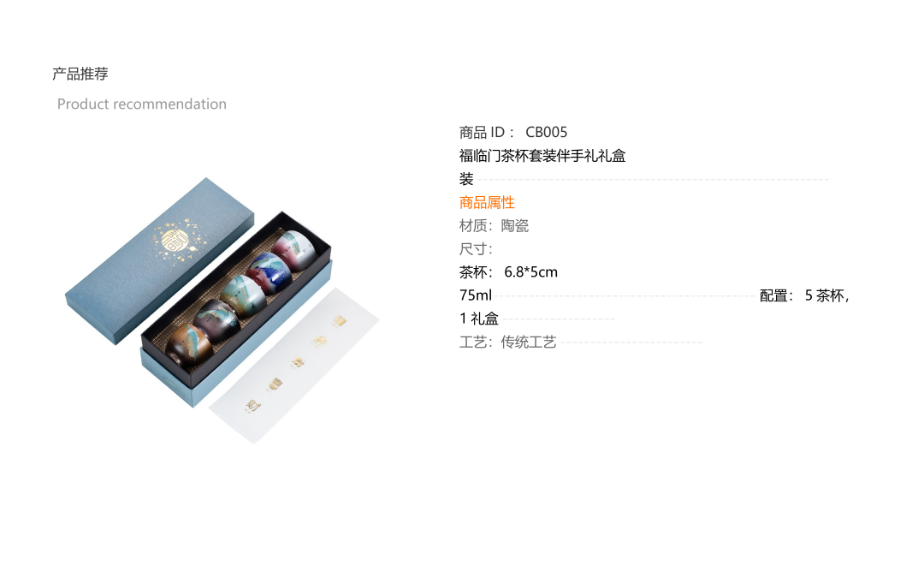
Task: Select the blue and red glazed cup
Action: click(x=269, y=272)
